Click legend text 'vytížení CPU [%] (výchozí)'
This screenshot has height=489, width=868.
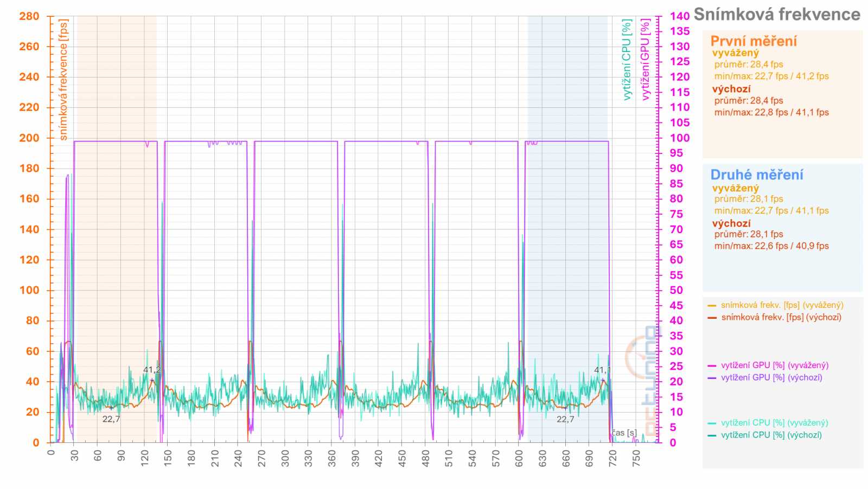click(771, 435)
